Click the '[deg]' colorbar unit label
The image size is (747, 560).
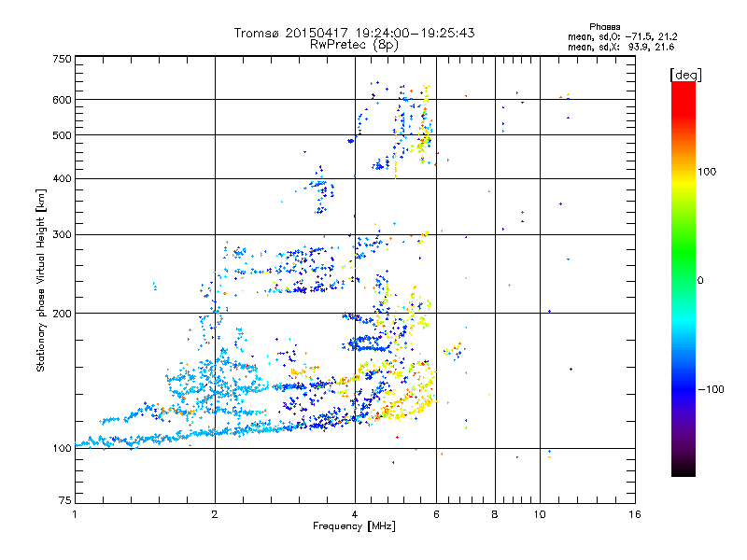(685, 75)
